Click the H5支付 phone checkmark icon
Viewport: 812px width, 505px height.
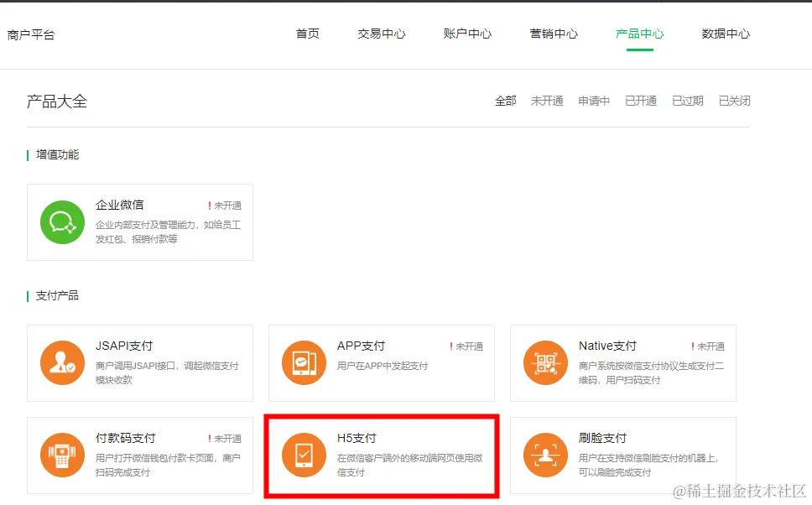(x=304, y=456)
